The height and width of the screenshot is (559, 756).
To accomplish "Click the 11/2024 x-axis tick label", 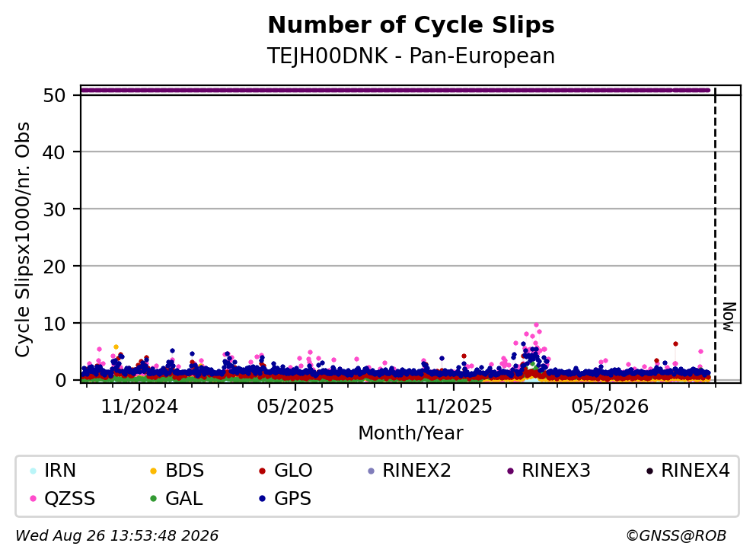I will [x=139, y=407].
